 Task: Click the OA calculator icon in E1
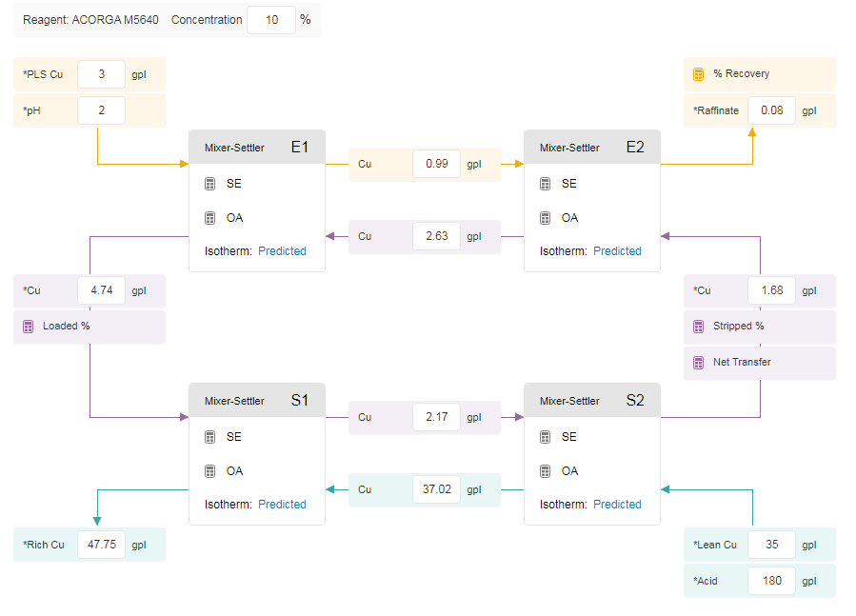(210, 218)
